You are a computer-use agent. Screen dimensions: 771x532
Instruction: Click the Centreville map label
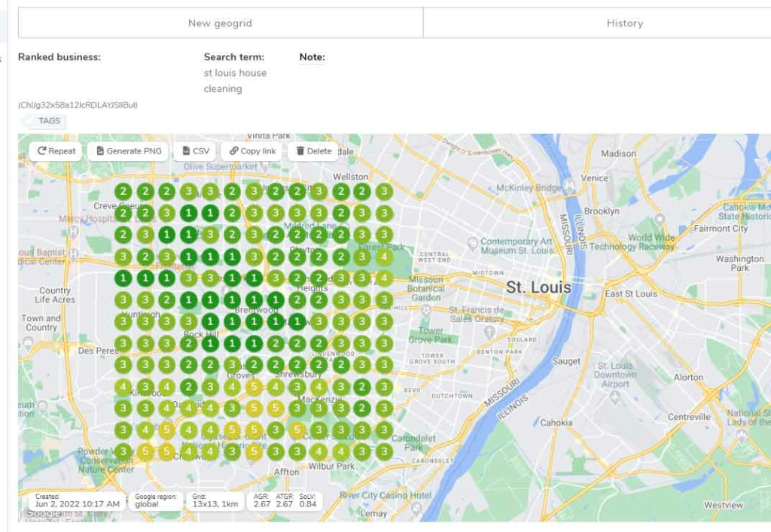click(x=689, y=417)
